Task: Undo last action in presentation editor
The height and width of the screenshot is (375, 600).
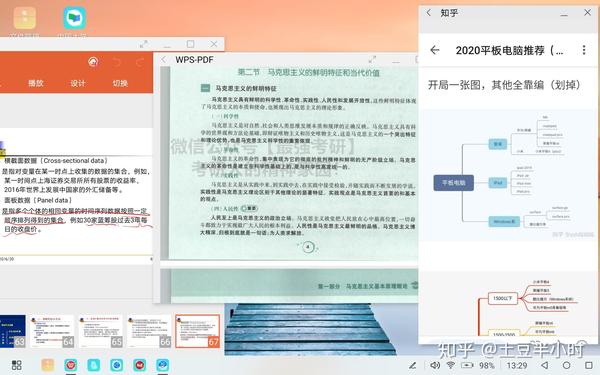Action: pyautogui.click(x=117, y=62)
